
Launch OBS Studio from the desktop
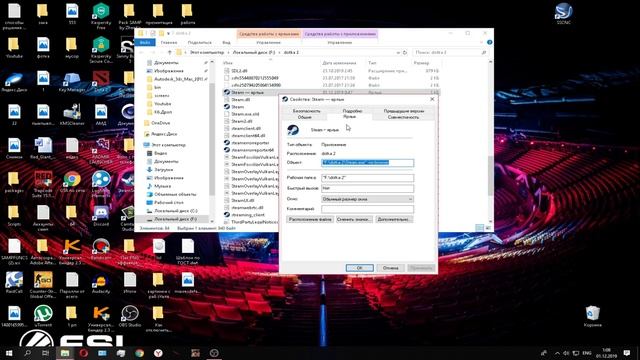tap(130, 316)
